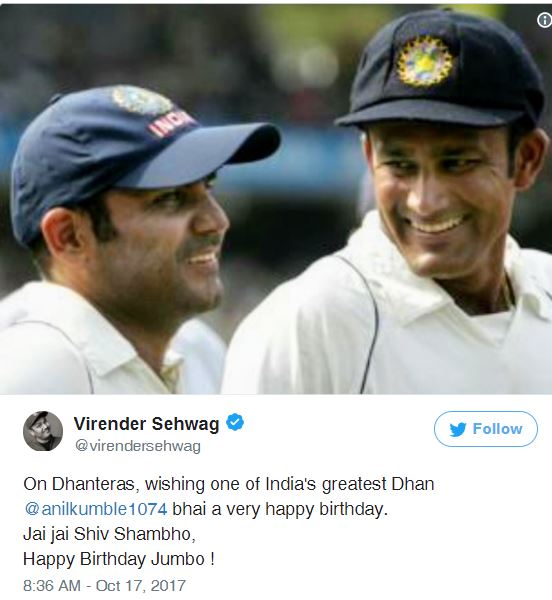Open the embedded cricket photo
Viewport: 552px width, 600px height.
coord(276,199)
